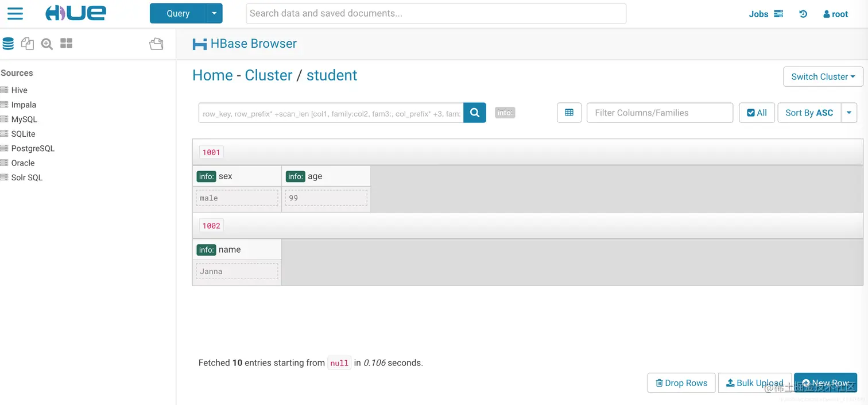Edit the 99 cell value
This screenshot has height=405, width=868.
pos(326,198)
